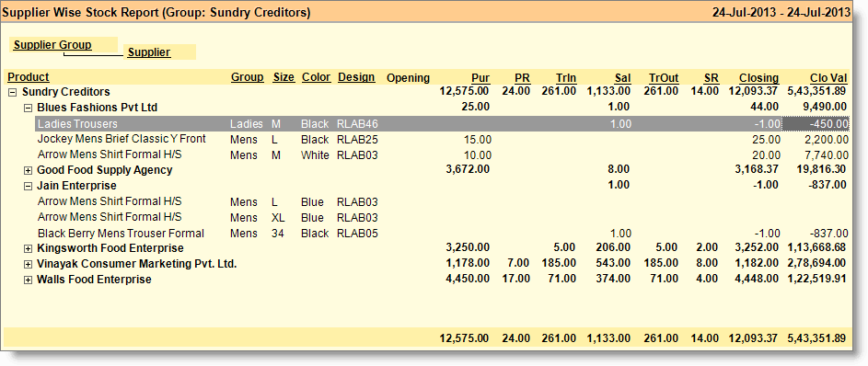Select the Sundry Creditors row label
Screen dimensions: 868x366
pos(66,92)
